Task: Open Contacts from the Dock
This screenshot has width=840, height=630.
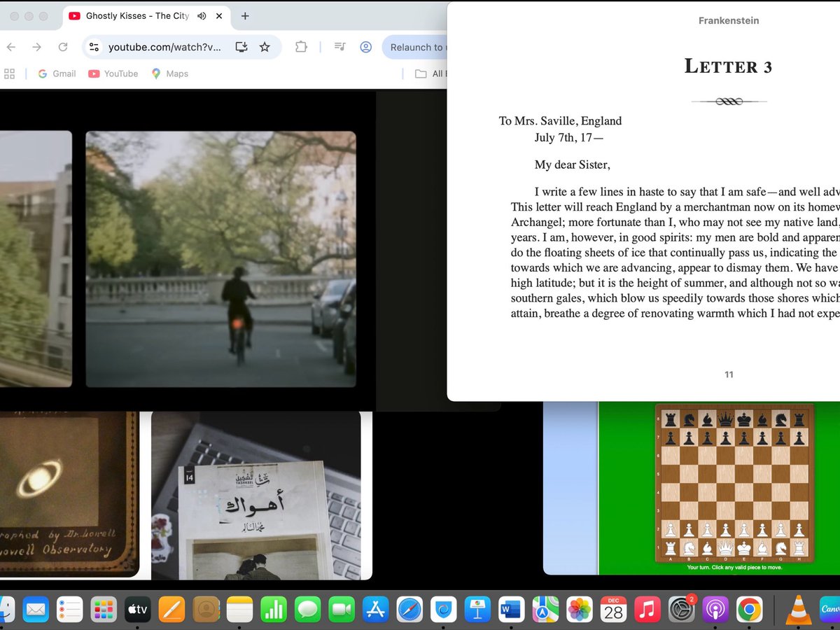Action: point(206,610)
